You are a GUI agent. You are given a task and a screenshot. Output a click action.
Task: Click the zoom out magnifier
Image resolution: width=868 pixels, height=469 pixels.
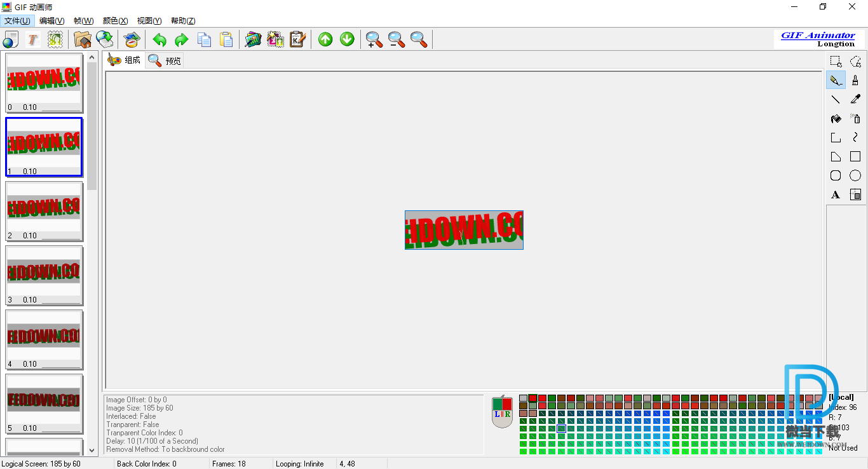(x=397, y=39)
